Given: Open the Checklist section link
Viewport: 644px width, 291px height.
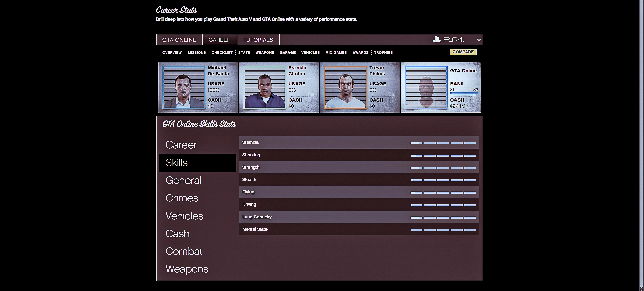Looking at the screenshot, I should [222, 53].
